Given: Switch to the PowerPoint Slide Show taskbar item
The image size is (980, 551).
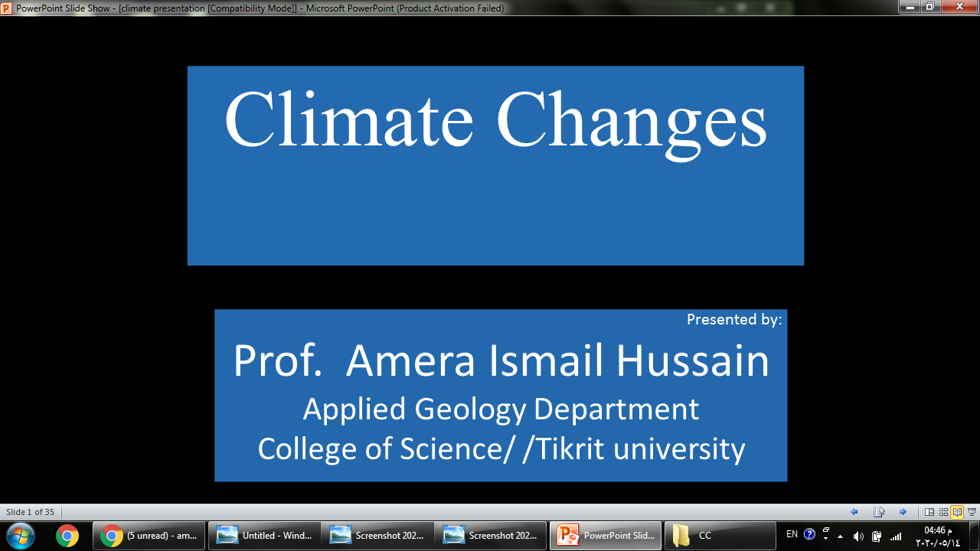Looking at the screenshot, I should click(606, 535).
